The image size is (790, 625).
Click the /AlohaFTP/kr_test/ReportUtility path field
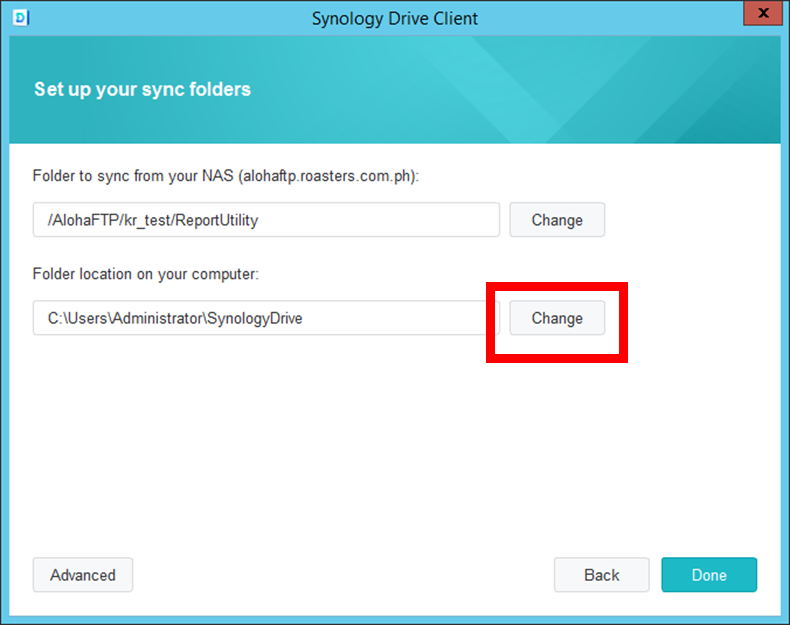point(267,220)
